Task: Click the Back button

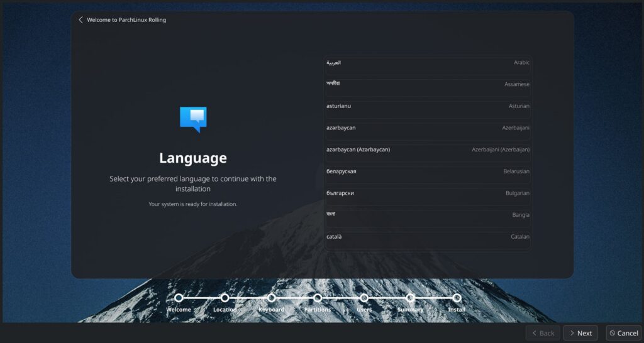Action: [543, 333]
